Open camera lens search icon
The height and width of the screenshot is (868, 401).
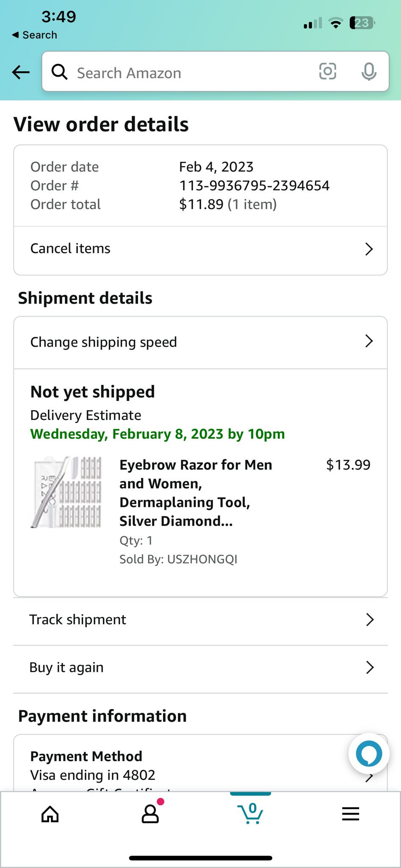coord(327,72)
